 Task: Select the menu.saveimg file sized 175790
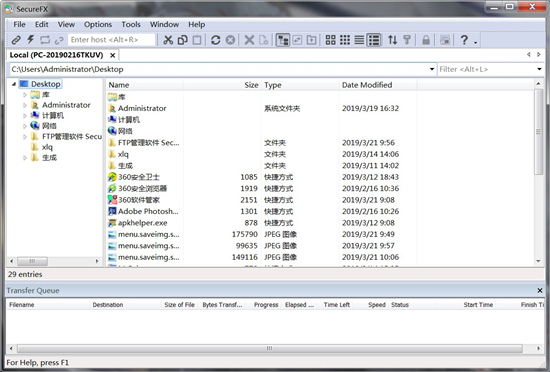point(148,234)
